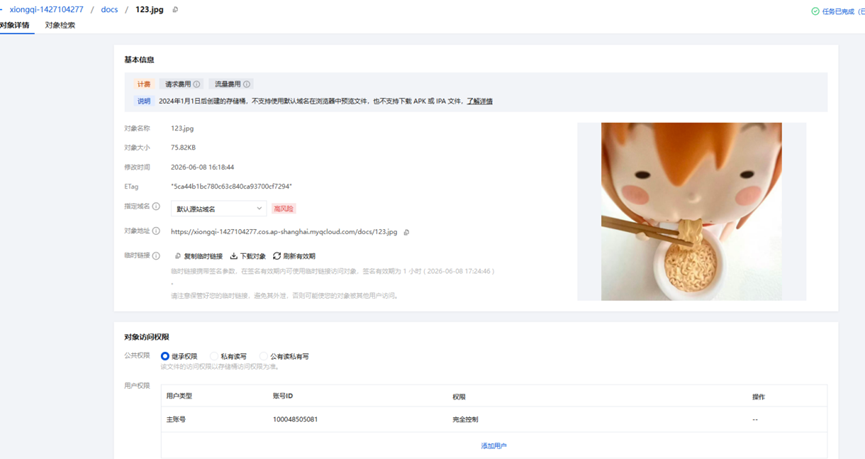
Task: Open bucket xiongqi-1427104277 in breadcrumb
Action: pyautogui.click(x=46, y=9)
